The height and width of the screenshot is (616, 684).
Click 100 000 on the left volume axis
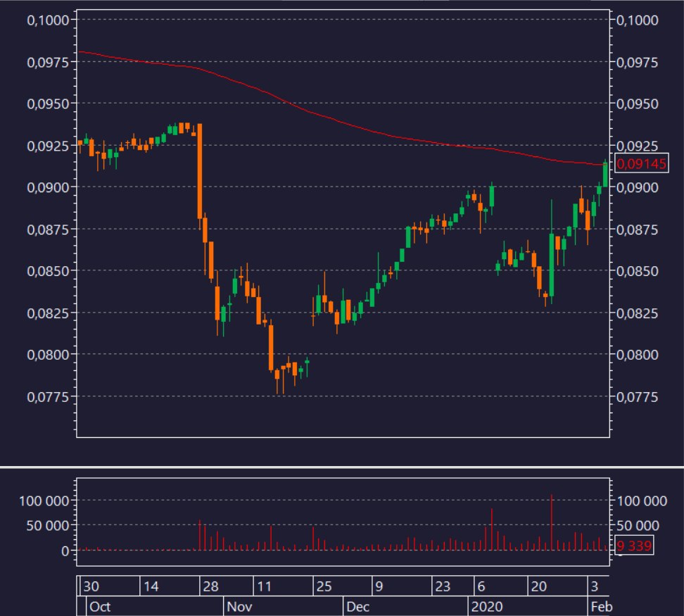[44, 501]
